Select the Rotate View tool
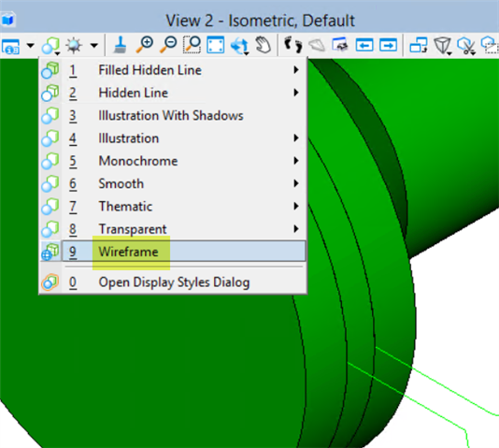 (x=239, y=46)
